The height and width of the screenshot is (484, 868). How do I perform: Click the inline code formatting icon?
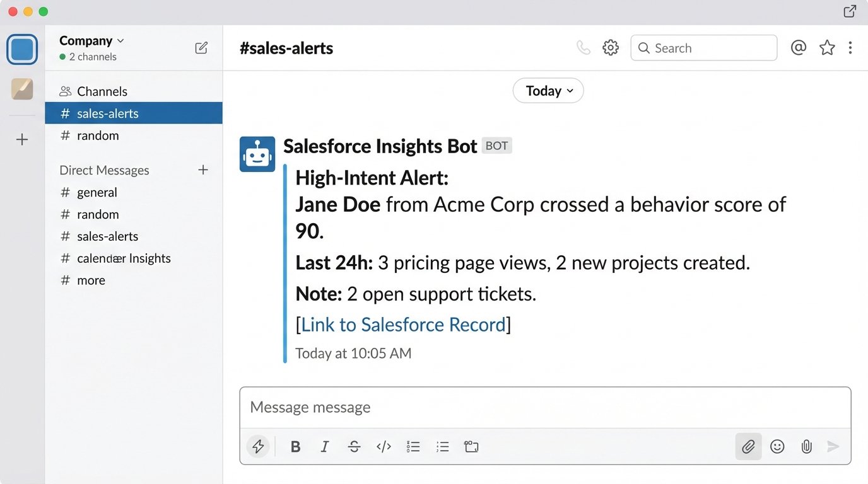pos(384,447)
